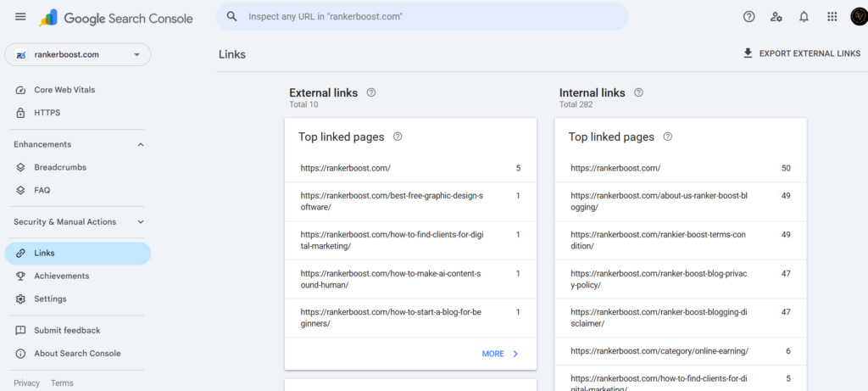Viewport: 868px width, 391px height.
Task: Click the Links chain icon
Action: [20, 253]
